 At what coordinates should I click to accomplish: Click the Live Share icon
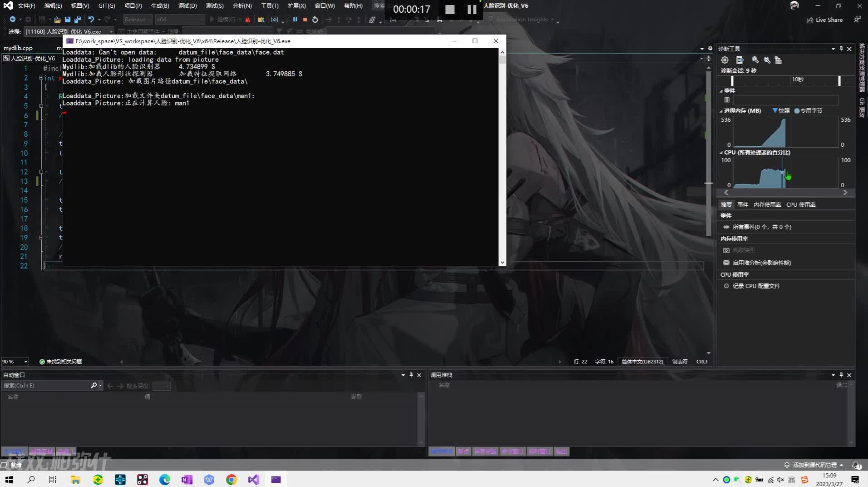coord(810,20)
